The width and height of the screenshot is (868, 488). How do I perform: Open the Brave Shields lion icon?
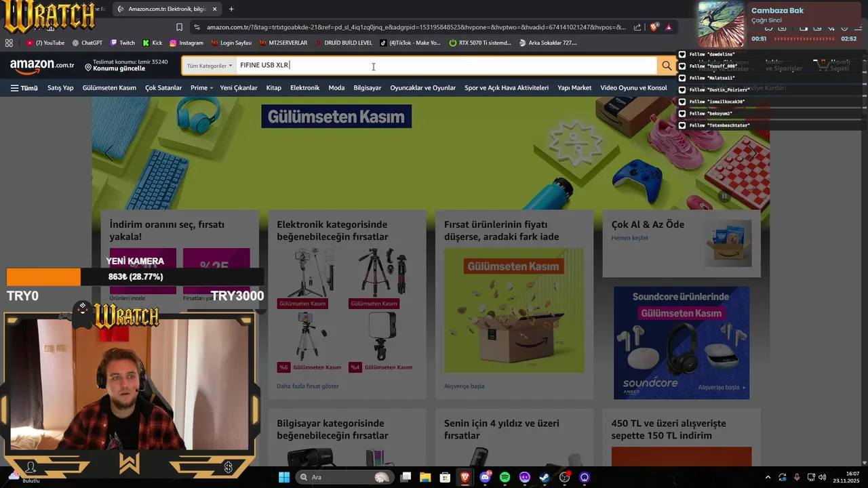654,27
